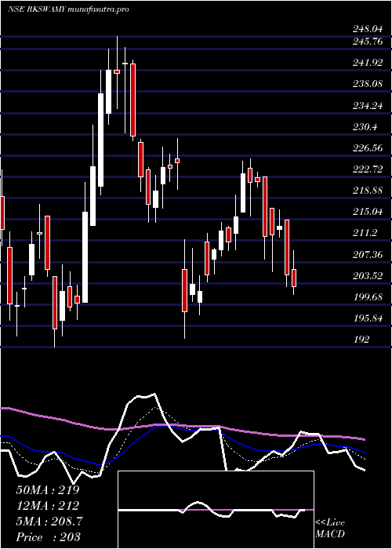Click the 192 price axis label

pos(361,340)
